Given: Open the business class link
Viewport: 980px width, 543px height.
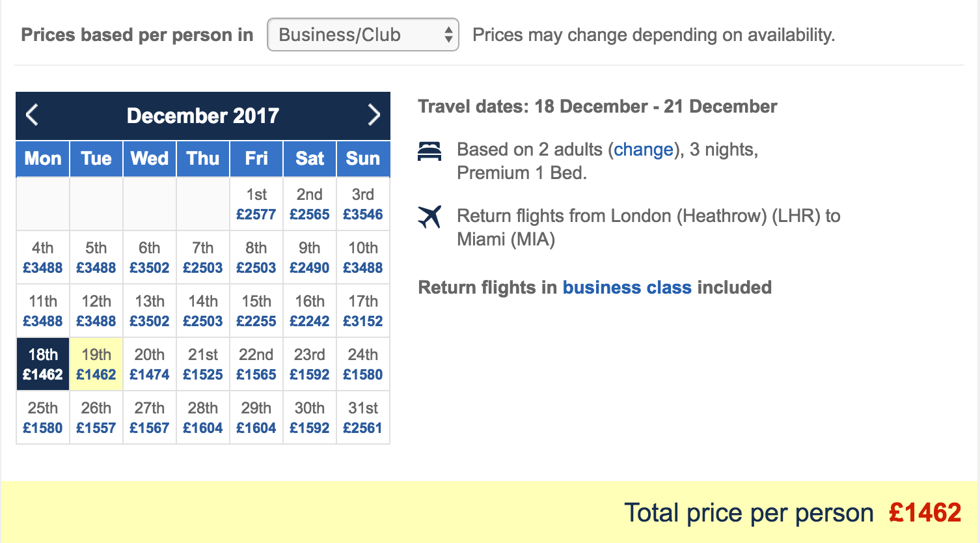Looking at the screenshot, I should coord(627,287).
